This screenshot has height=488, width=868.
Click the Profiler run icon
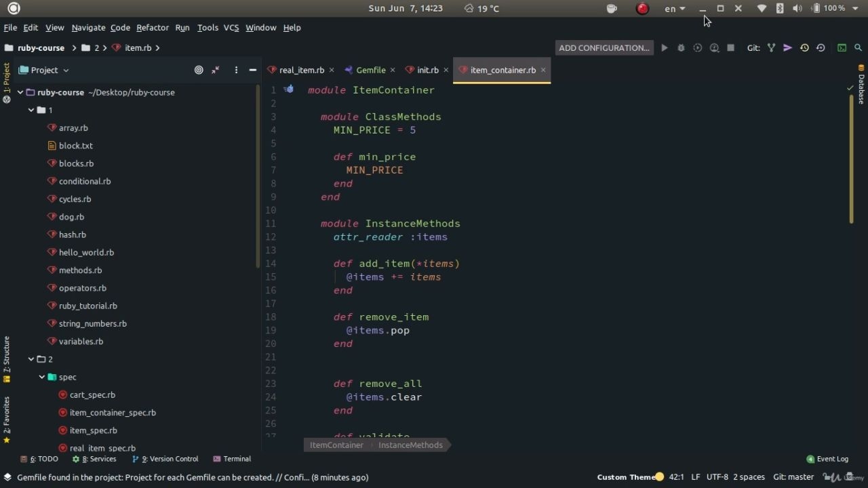(x=714, y=48)
